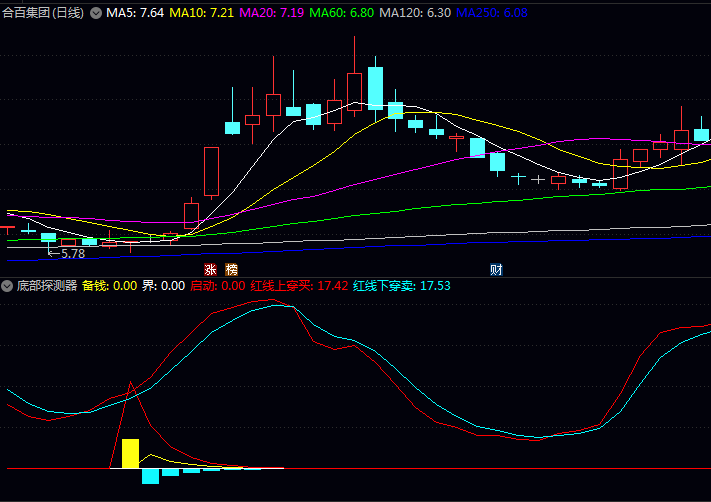Select the cyan 红线下穿卖 value label
The image size is (711, 502).
[402, 285]
